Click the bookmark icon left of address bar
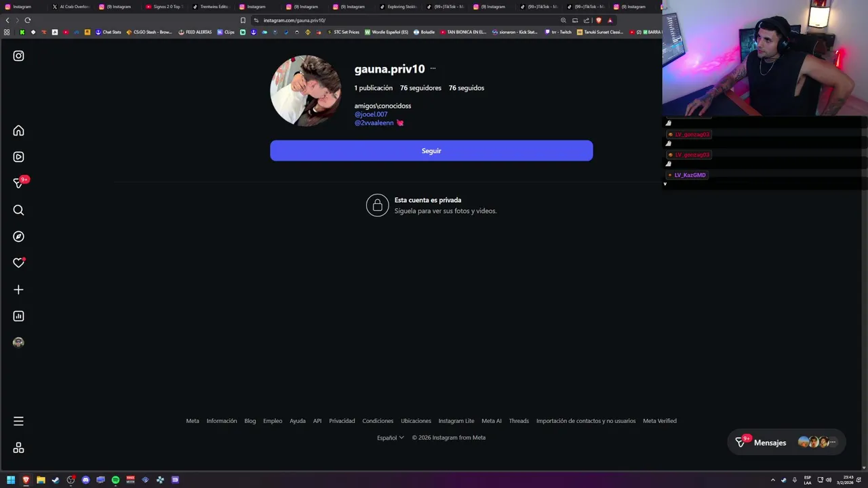This screenshot has height=488, width=868. (243, 20)
